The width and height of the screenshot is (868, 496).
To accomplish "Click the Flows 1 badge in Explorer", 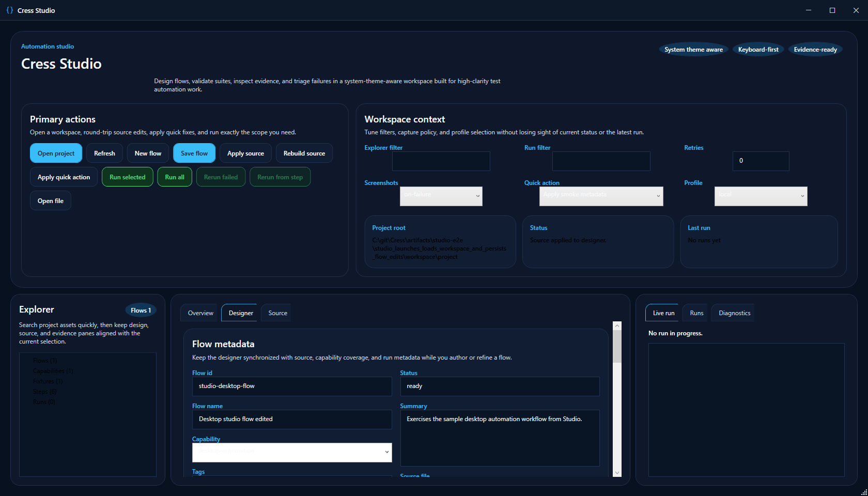I will click(x=141, y=311).
